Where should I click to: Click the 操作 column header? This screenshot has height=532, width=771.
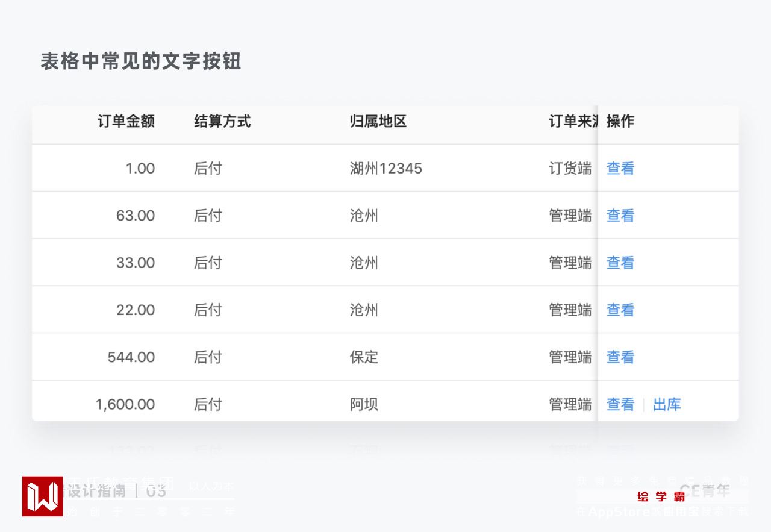click(620, 121)
